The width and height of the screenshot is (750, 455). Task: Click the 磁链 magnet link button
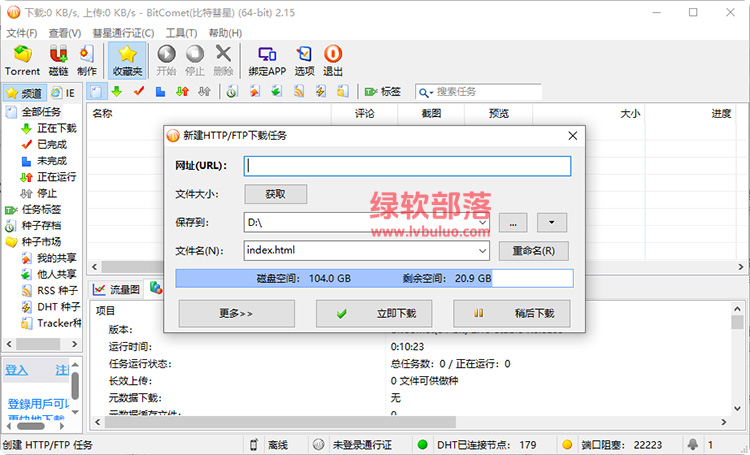click(58, 60)
